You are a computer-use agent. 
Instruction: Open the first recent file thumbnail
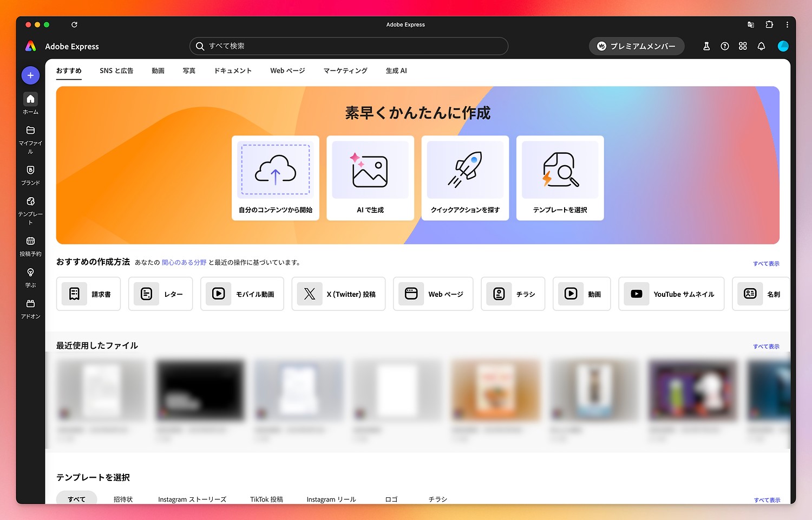point(101,391)
